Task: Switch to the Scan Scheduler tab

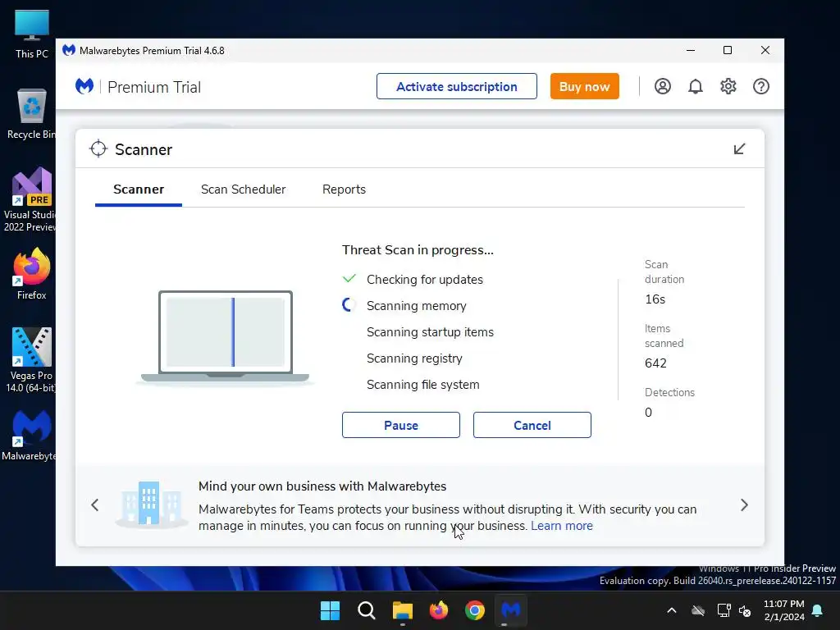Action: [x=243, y=189]
